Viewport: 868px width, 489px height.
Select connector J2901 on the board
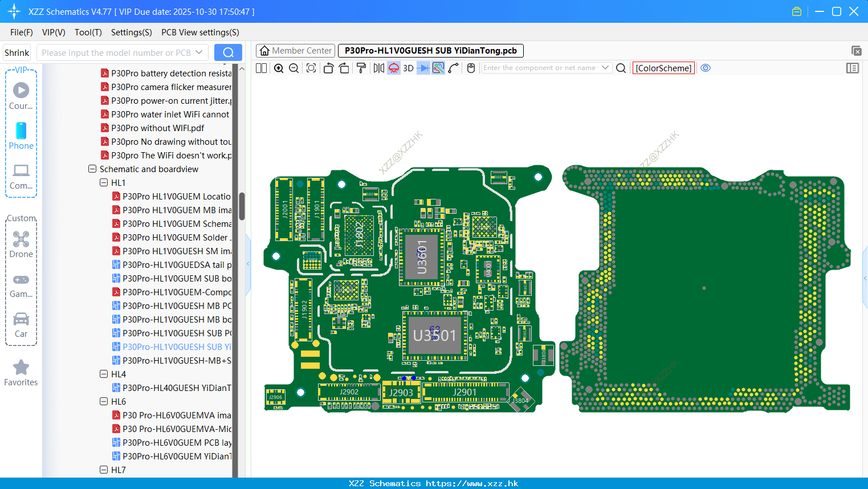point(464,392)
